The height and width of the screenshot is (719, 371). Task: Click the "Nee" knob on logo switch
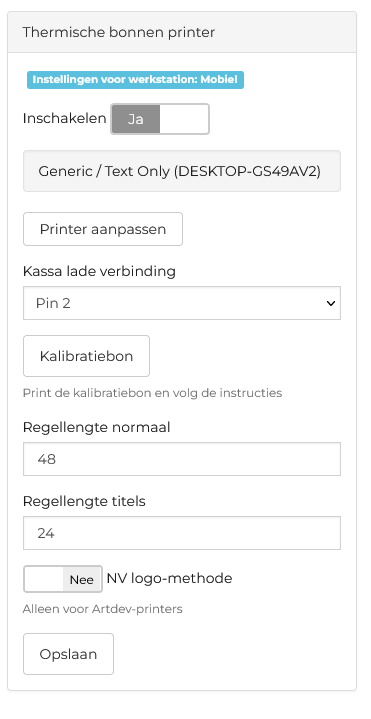coord(82,580)
